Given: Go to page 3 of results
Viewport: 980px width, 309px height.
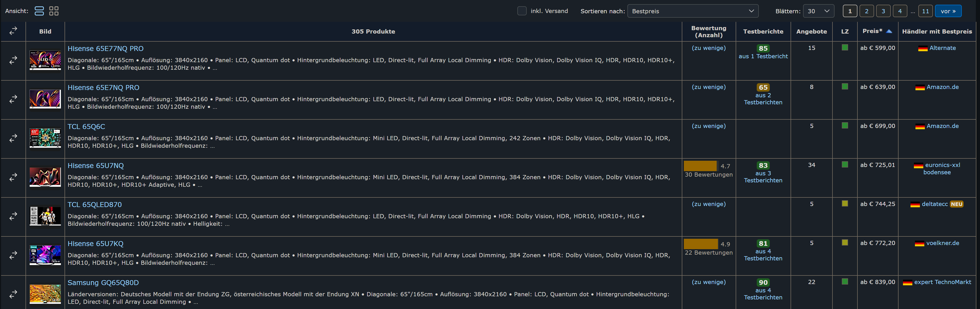Looking at the screenshot, I should coord(883,11).
